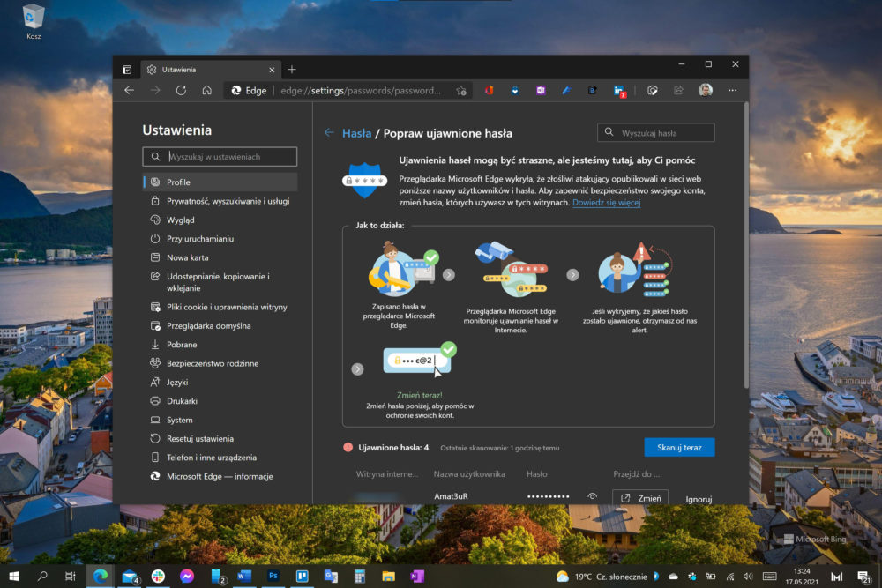Reload the page with the refresh icon
The image size is (882, 588).
(x=181, y=90)
